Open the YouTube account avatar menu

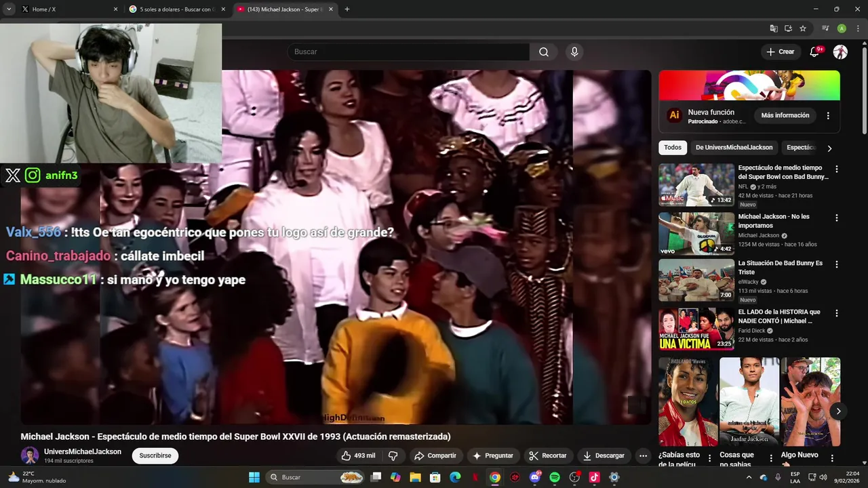(840, 52)
